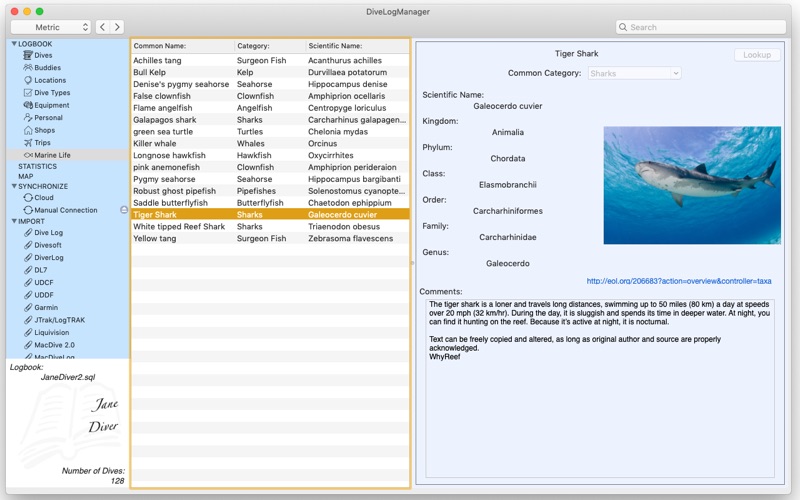The image size is (800, 500).
Task: Select Locations pin icon
Action: pyautogui.click(x=28, y=80)
